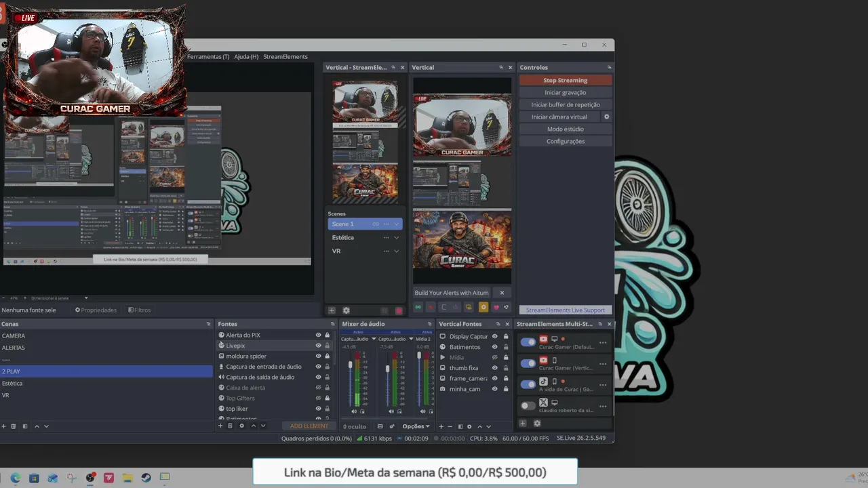This screenshot has height=488, width=868.
Task: Start the virtual camera with Iniciar câmera virtual
Action: (559, 117)
